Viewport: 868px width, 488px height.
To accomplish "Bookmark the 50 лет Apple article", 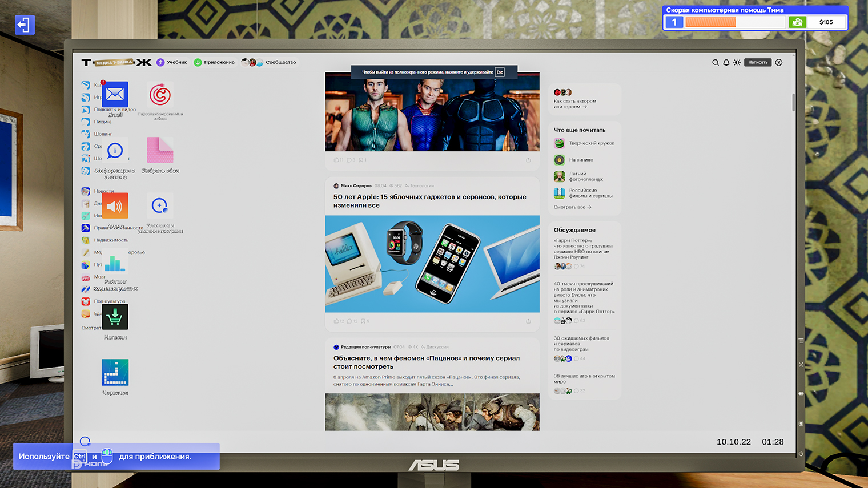I will (x=364, y=321).
